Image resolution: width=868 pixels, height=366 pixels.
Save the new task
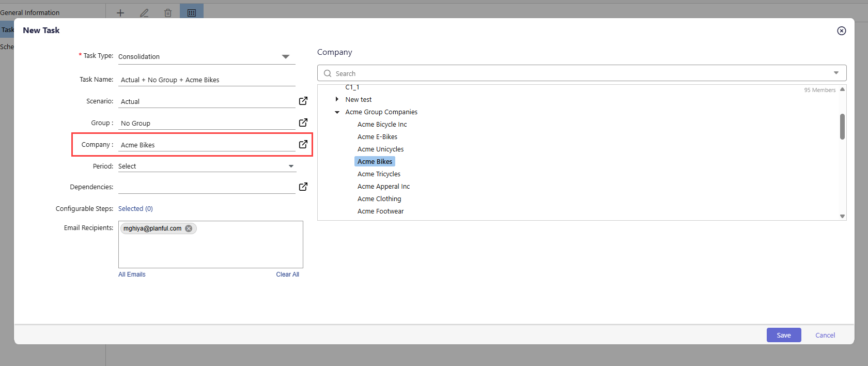point(784,335)
